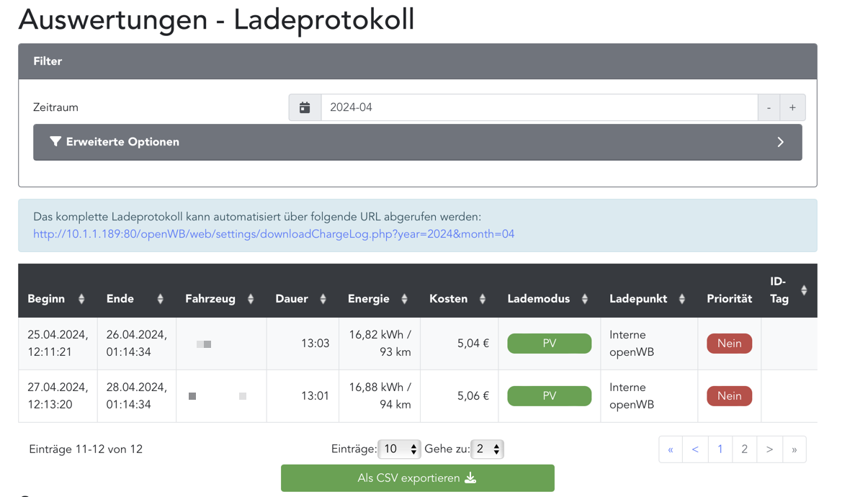Click the 13:01 duration cell
Image resolution: width=868 pixels, height=497 pixels.
pyautogui.click(x=303, y=396)
